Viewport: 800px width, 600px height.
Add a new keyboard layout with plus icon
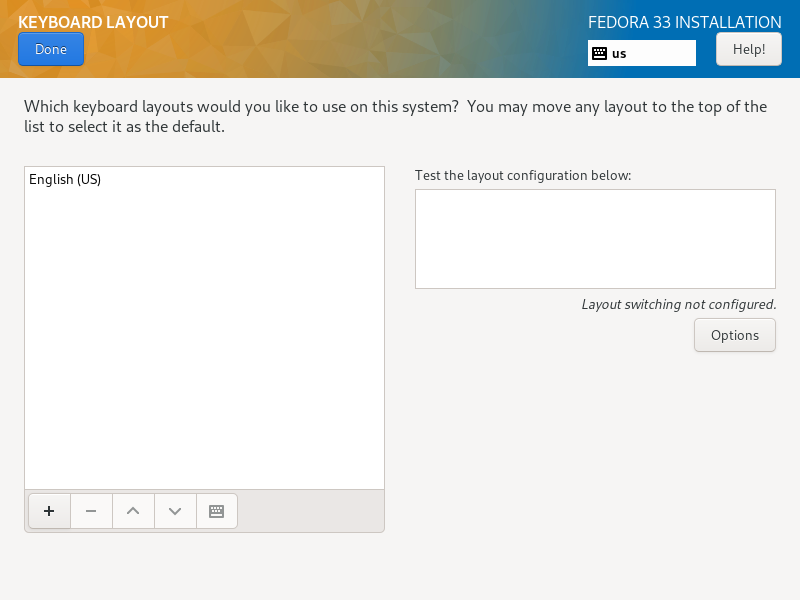click(x=49, y=511)
